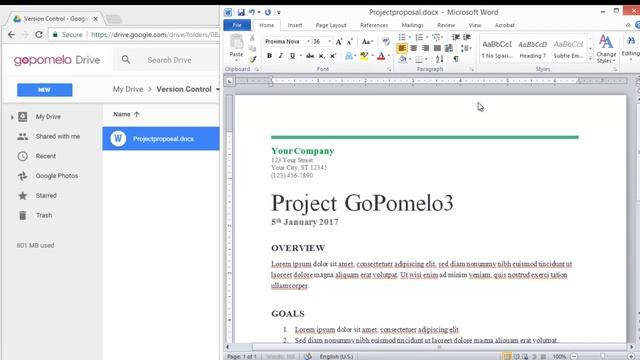Open text highlight color picker
Viewport: 640px width, 360px height.
click(x=372, y=56)
